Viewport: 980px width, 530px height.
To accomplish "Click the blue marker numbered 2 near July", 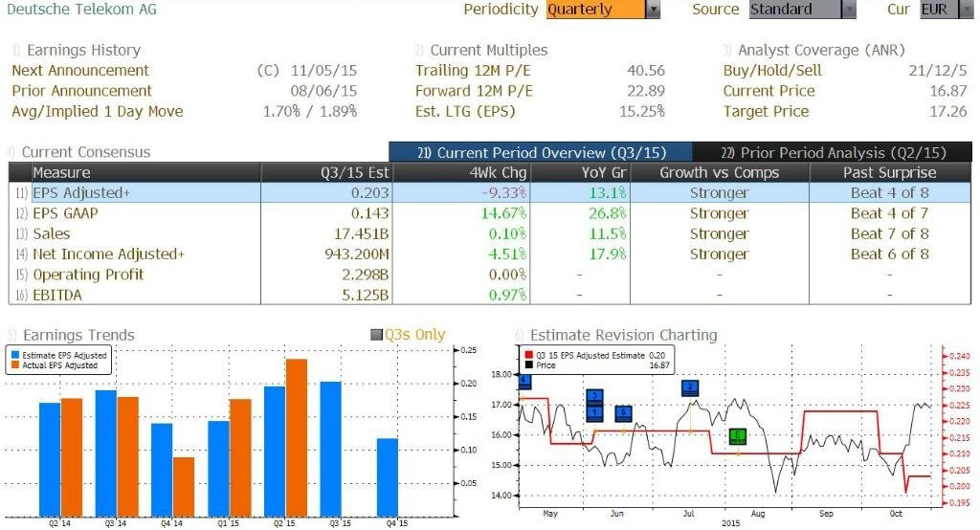I will 690,387.
